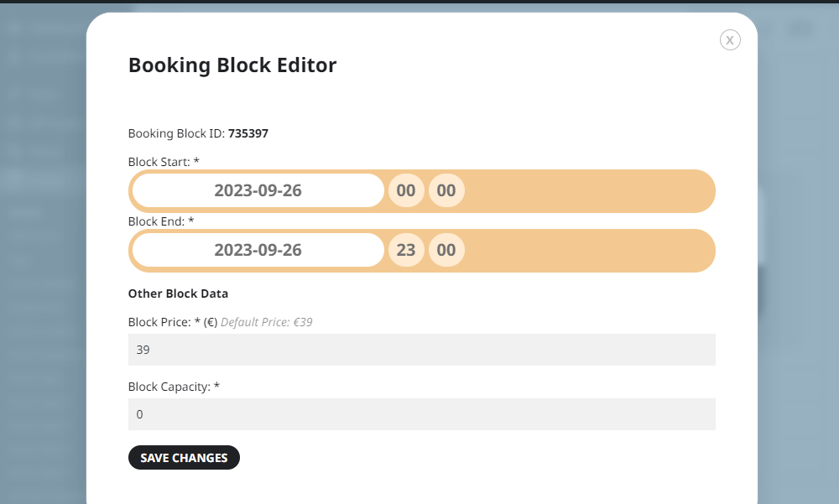Select the Default Price €39 hint

(267, 322)
